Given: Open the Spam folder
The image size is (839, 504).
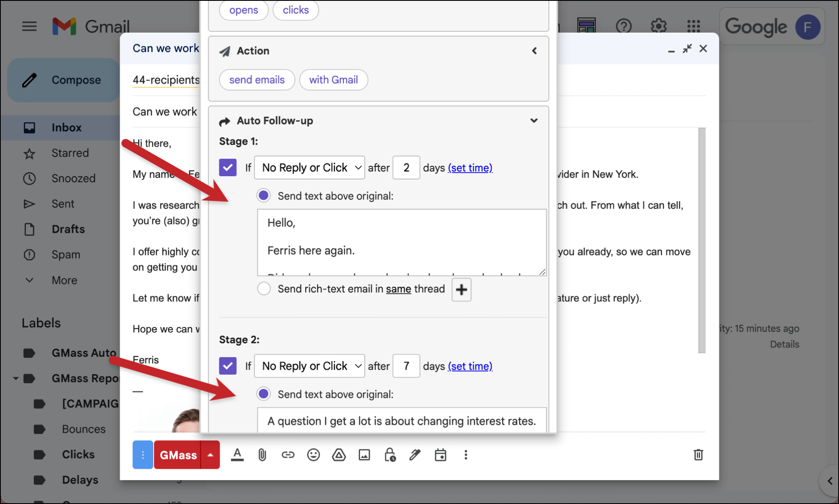Looking at the screenshot, I should click(x=65, y=255).
